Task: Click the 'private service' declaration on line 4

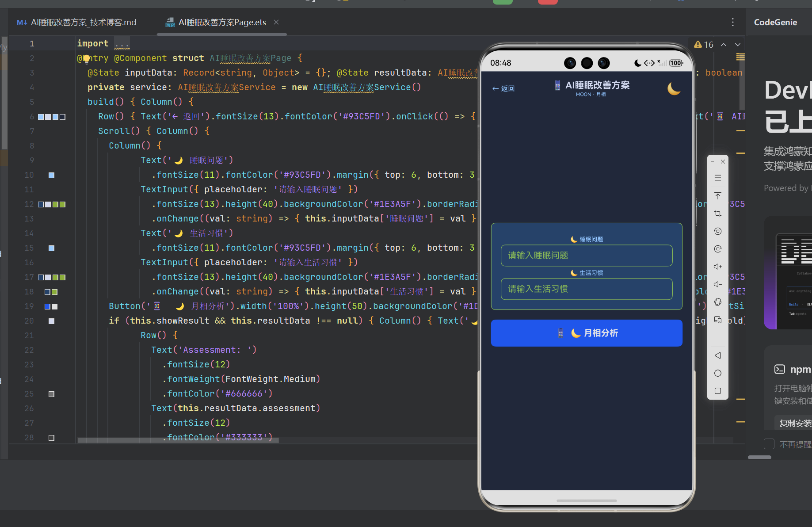Action: pos(127,88)
